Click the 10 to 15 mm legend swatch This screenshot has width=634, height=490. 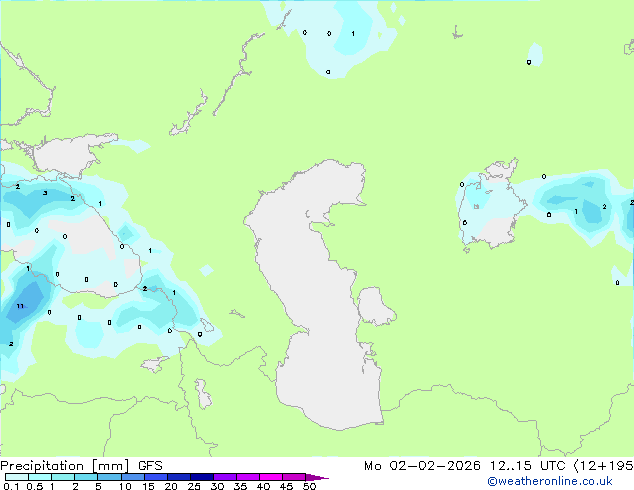[133, 477]
